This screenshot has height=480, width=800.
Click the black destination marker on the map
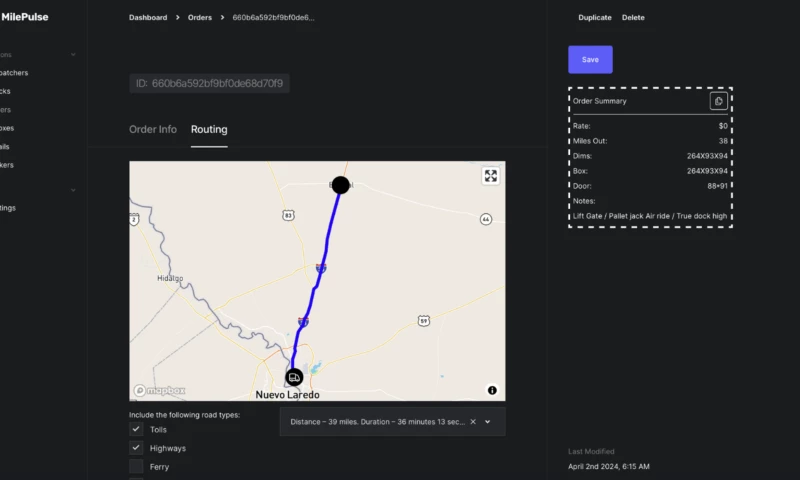coord(340,185)
